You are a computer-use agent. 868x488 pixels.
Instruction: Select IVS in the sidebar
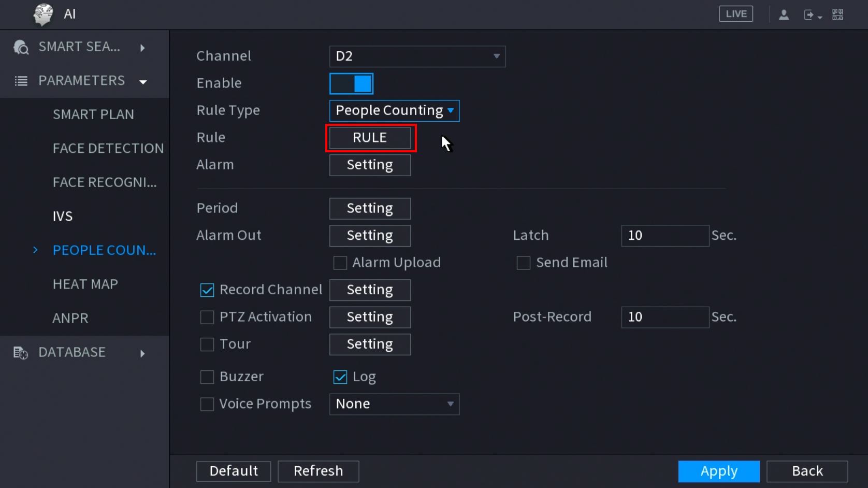click(63, 216)
